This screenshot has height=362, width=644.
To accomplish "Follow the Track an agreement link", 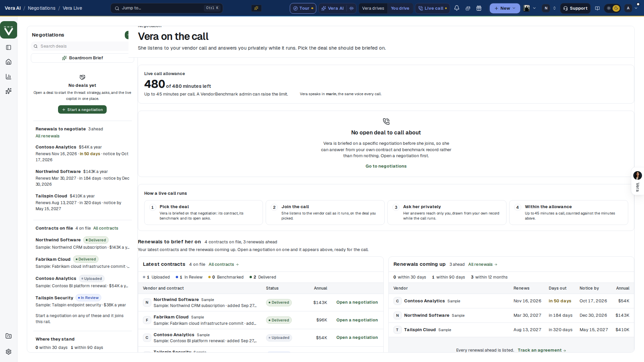I will pos(542,350).
